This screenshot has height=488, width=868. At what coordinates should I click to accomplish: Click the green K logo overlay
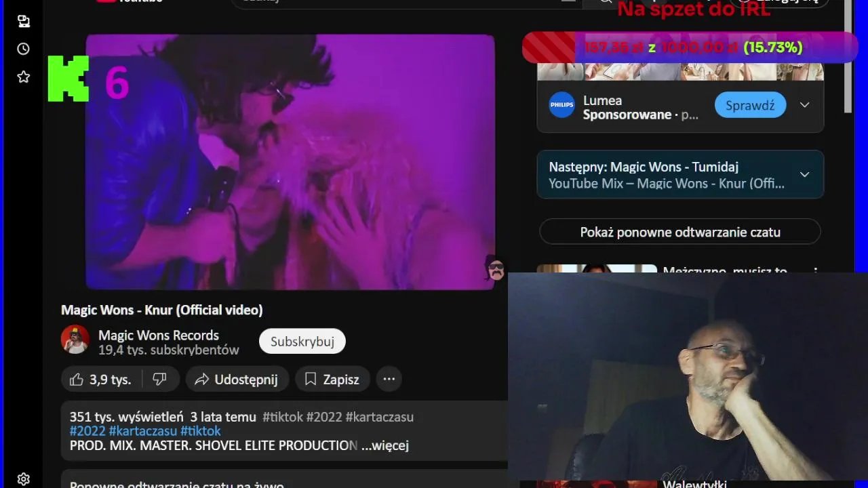pyautogui.click(x=68, y=79)
